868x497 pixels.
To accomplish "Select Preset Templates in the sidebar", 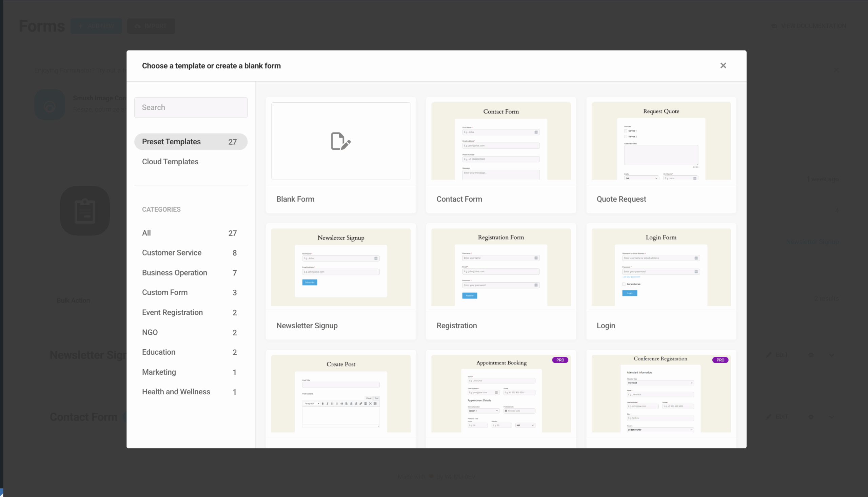I will [171, 141].
